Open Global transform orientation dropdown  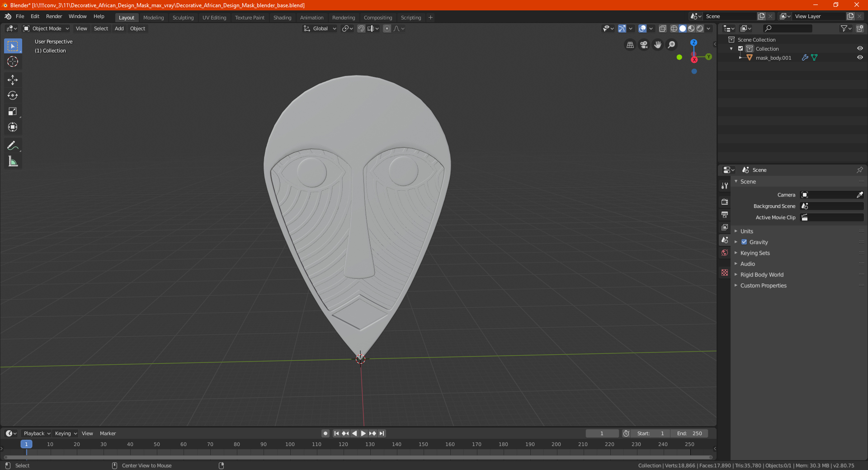(x=320, y=28)
